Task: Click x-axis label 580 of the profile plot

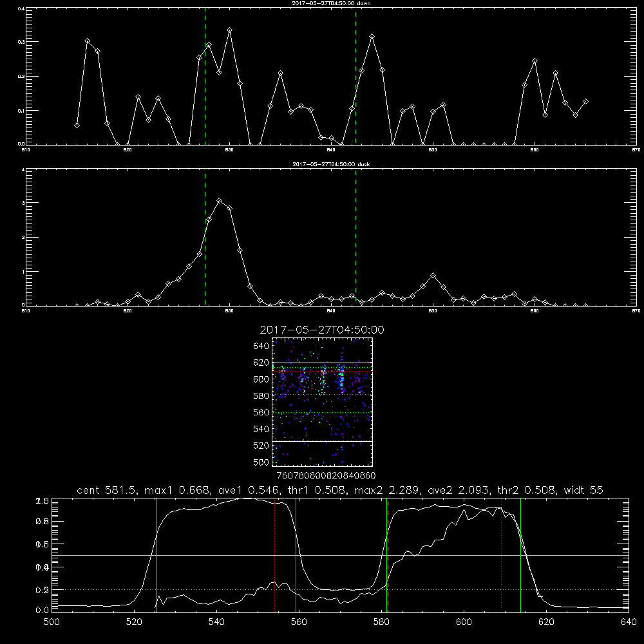Action: point(381,622)
